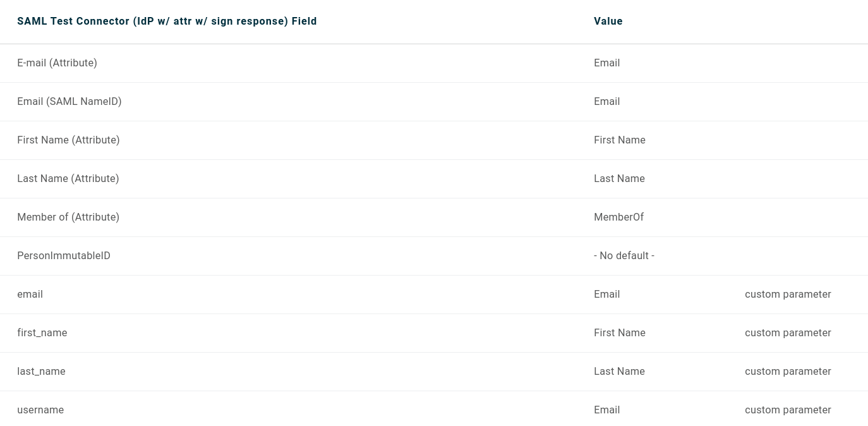
Task: Open the PersonImmutableID field row
Action: click(64, 256)
